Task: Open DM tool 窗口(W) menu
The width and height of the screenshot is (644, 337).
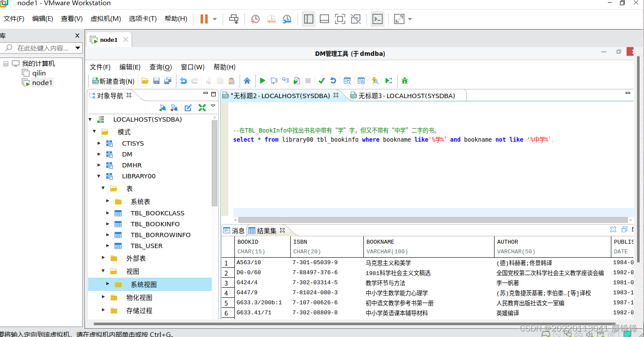Action: (193, 67)
